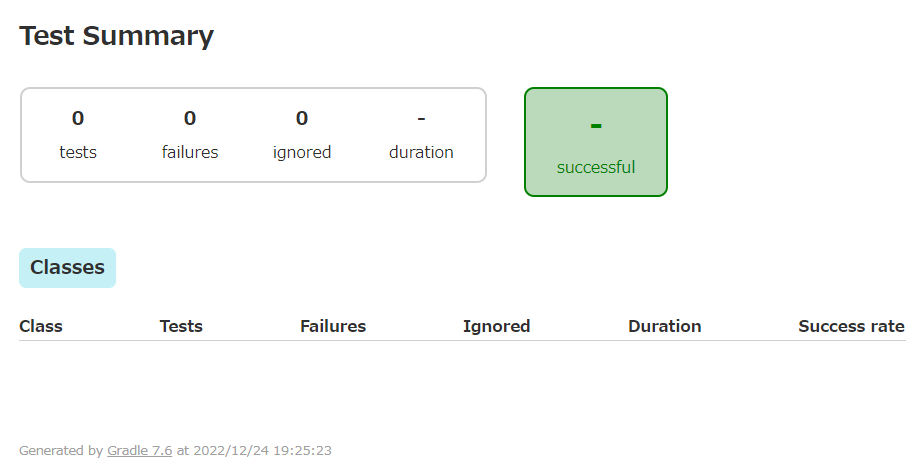Click the Class column header
The height and width of the screenshot is (472, 920).
pyautogui.click(x=41, y=326)
